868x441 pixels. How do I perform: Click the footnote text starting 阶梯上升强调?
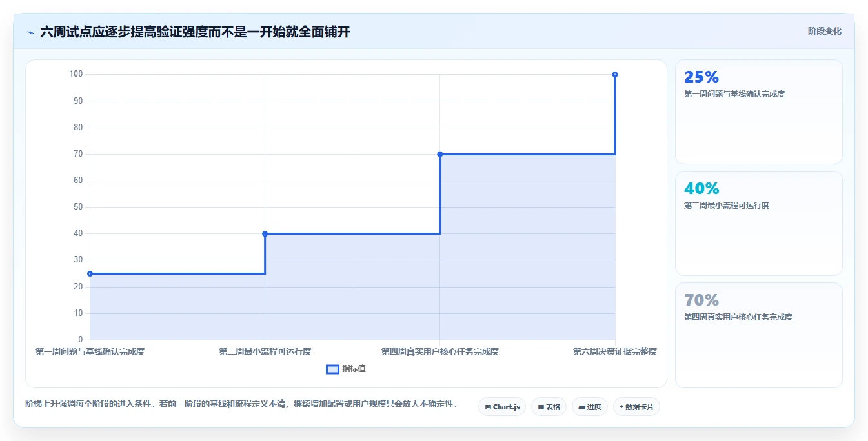(242, 404)
